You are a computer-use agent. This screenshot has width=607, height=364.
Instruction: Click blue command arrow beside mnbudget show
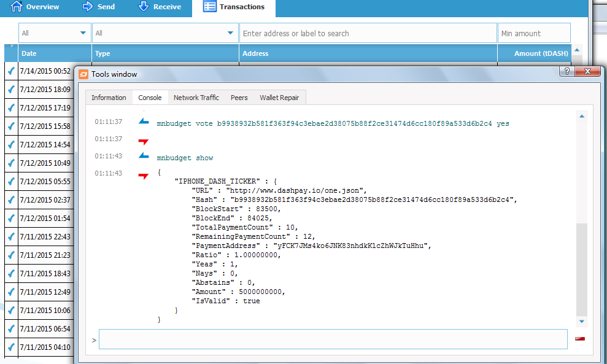144,156
